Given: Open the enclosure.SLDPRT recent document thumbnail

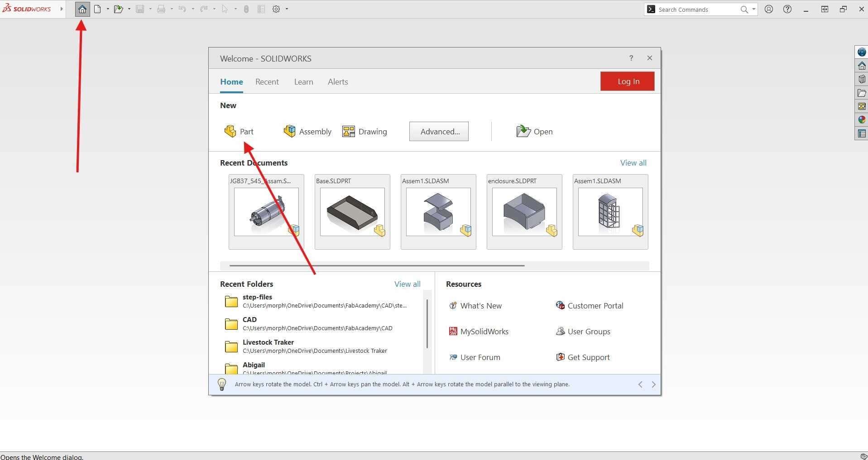Looking at the screenshot, I should coord(524,212).
